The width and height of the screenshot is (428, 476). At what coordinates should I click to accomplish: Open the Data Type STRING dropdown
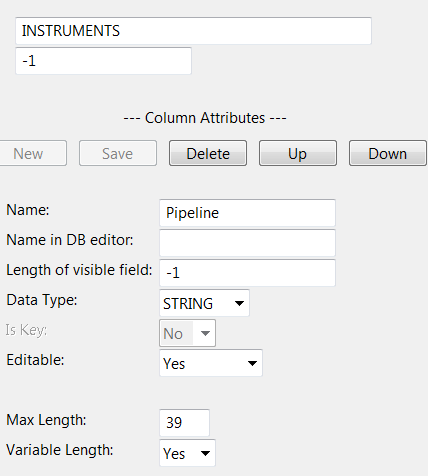point(204,303)
